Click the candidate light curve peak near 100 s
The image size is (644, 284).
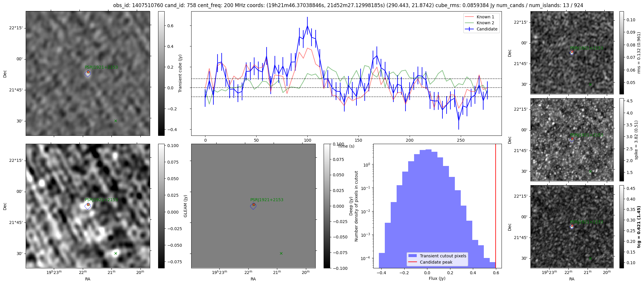pos(307,26)
